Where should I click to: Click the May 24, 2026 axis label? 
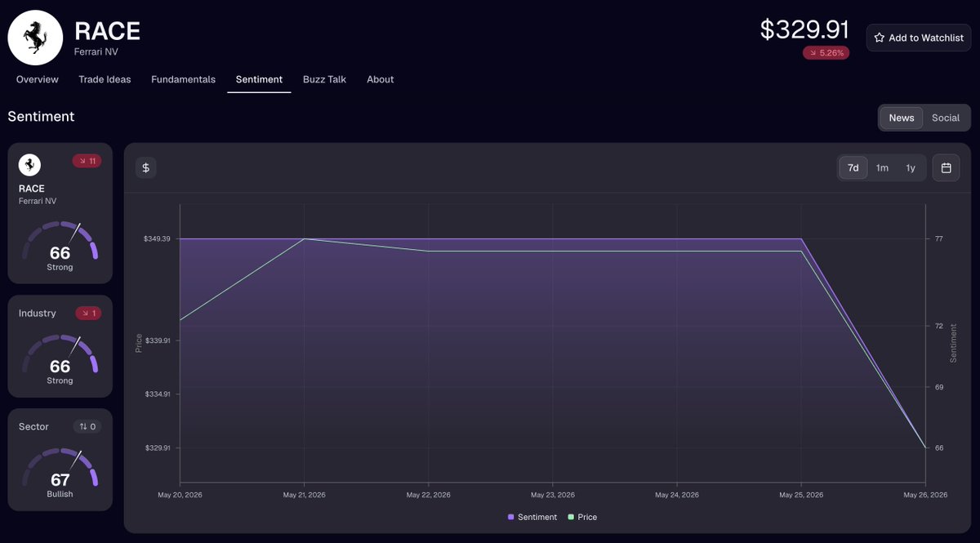[x=677, y=495]
